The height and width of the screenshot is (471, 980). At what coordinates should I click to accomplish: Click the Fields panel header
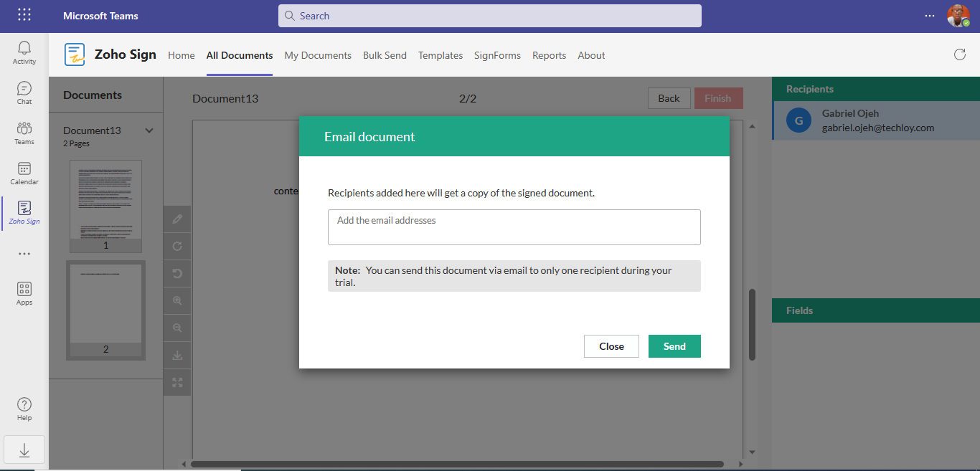pyautogui.click(x=876, y=310)
